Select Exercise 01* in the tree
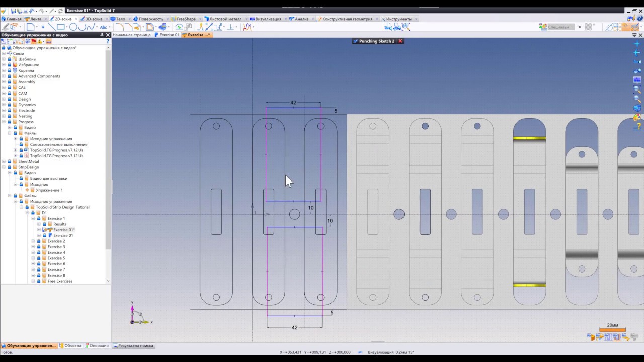 click(64, 230)
